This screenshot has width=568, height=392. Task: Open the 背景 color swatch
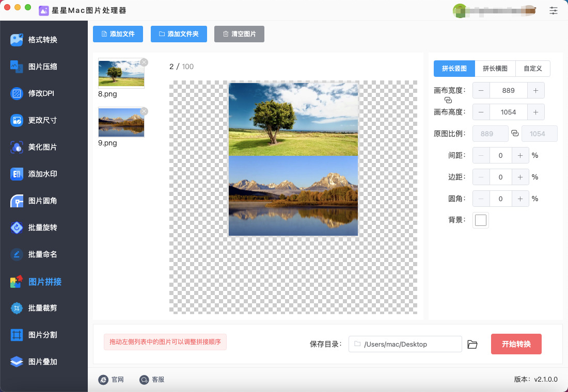pyautogui.click(x=481, y=220)
